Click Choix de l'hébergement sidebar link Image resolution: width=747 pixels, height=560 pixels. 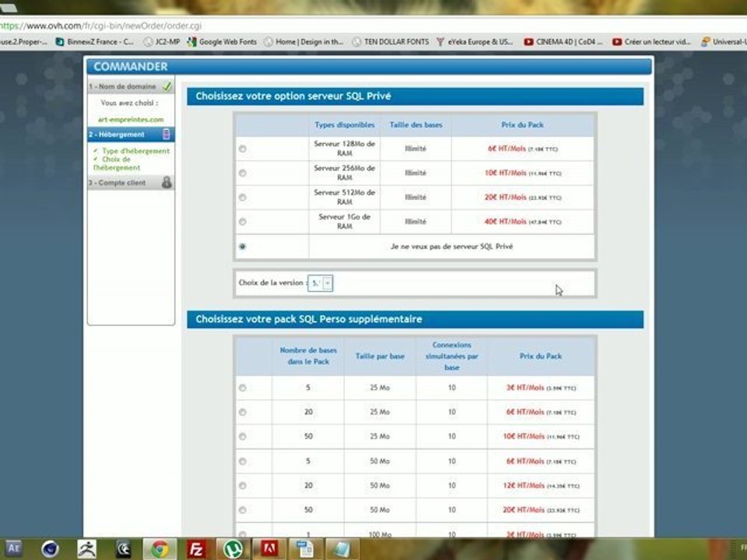pyautogui.click(x=116, y=163)
